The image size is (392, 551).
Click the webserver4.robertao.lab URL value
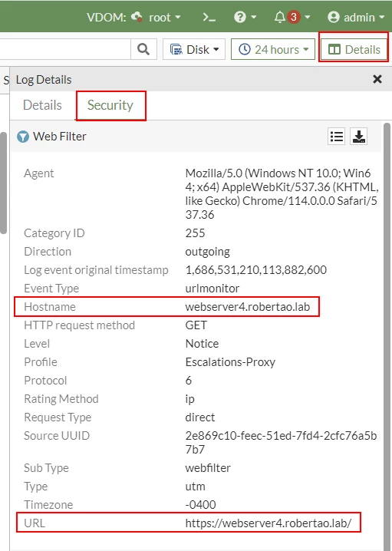point(268,523)
